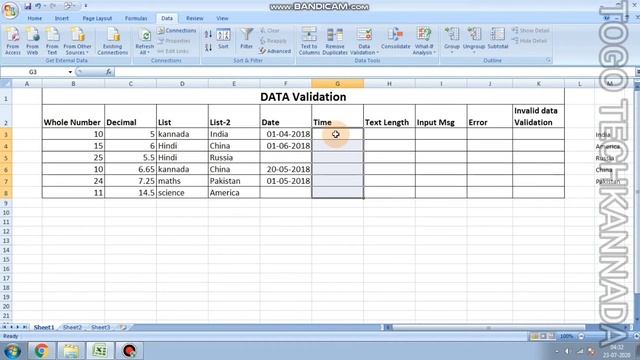Select column G header
This screenshot has height=360, width=640.
(337, 84)
